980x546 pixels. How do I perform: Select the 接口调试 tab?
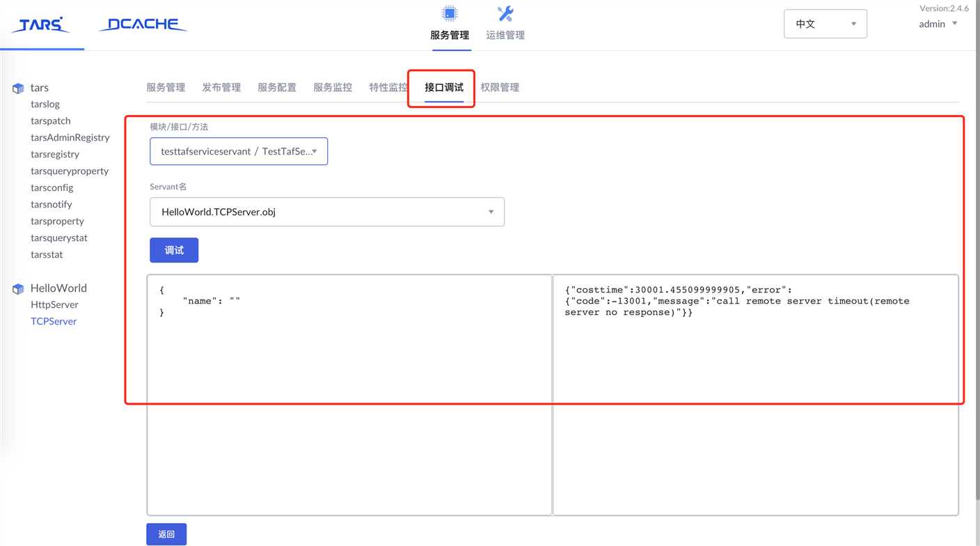444,87
